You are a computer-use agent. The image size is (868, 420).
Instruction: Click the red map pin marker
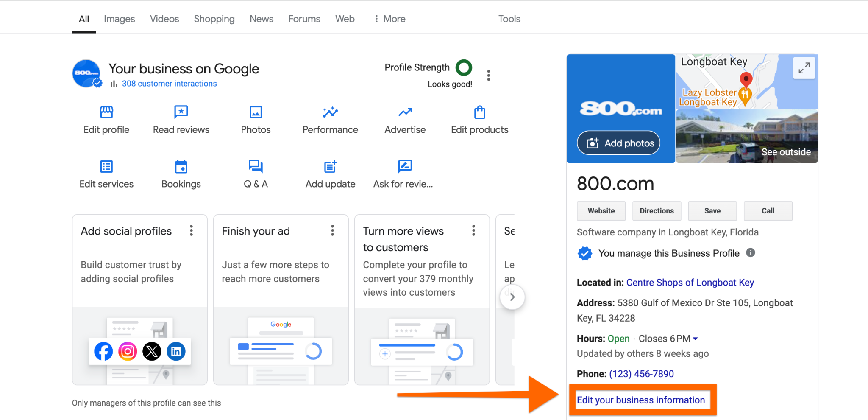click(x=746, y=79)
